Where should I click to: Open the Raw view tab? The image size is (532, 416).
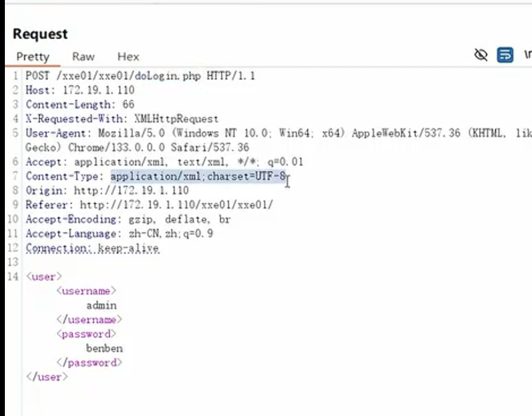pos(83,57)
